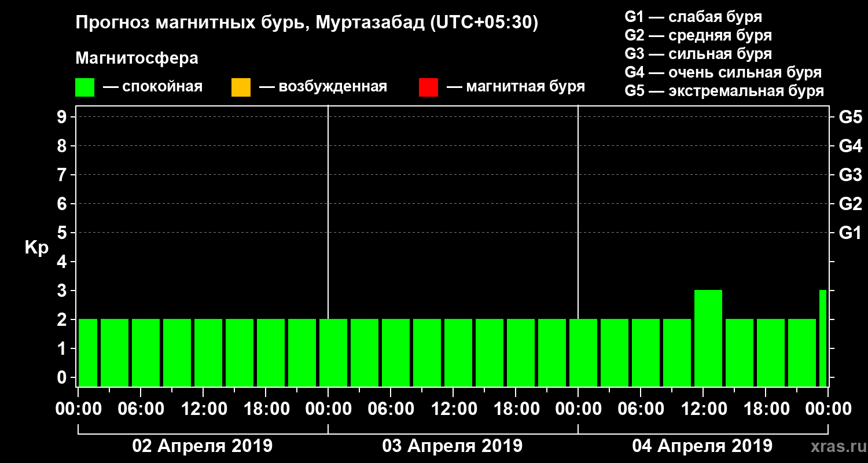Screen dimensions: 868x463
Task: Click the leftmost '00:00' time label
Action: 79,409
